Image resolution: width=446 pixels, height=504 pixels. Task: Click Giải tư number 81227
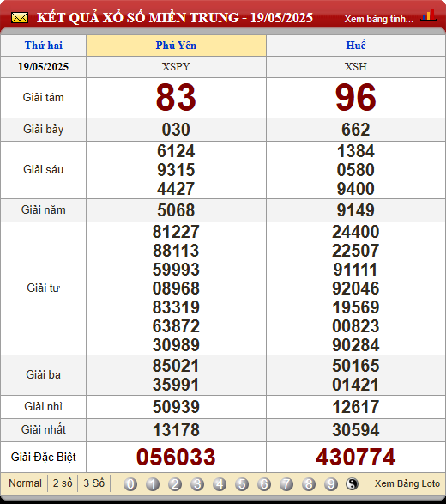point(176,232)
